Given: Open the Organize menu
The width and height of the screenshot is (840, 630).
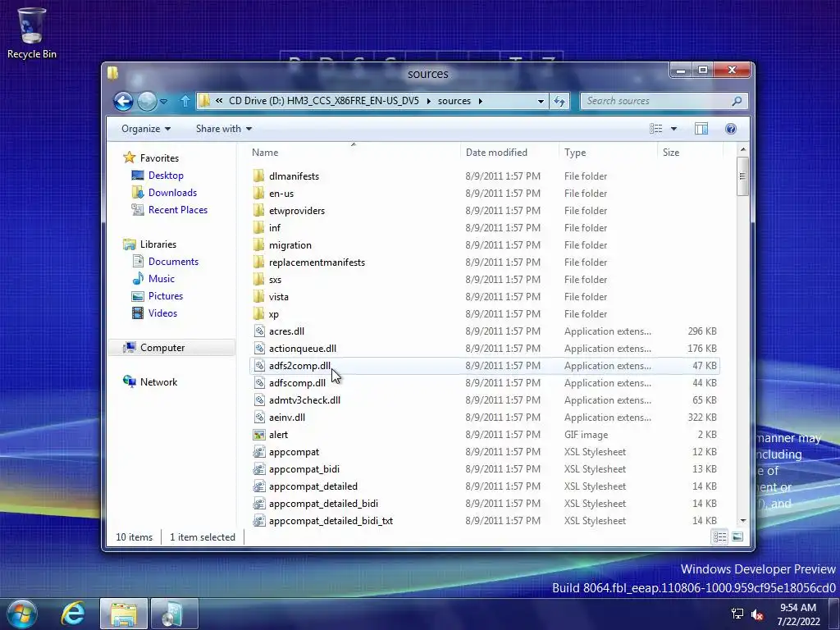Looking at the screenshot, I should click(x=146, y=129).
